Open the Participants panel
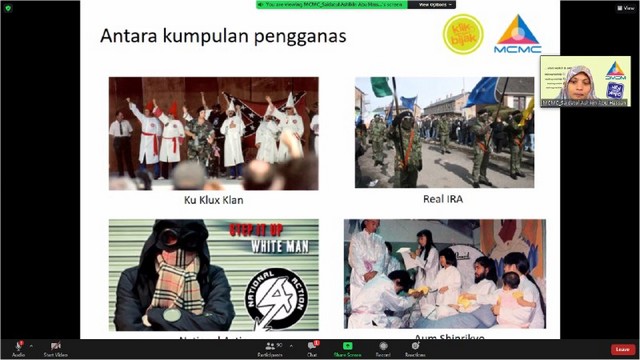Screen dimensions: 640x360 [270, 349]
